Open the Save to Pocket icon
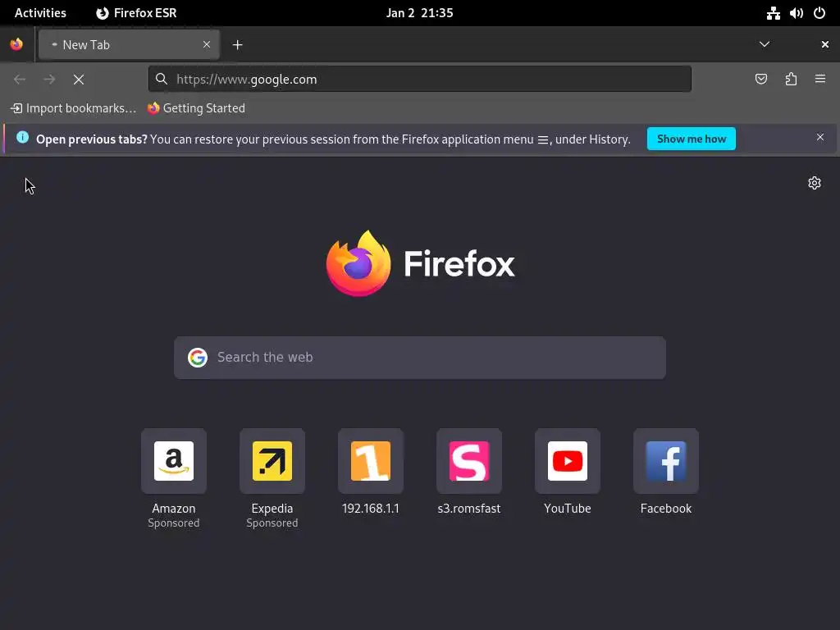This screenshot has width=840, height=630. point(760,80)
